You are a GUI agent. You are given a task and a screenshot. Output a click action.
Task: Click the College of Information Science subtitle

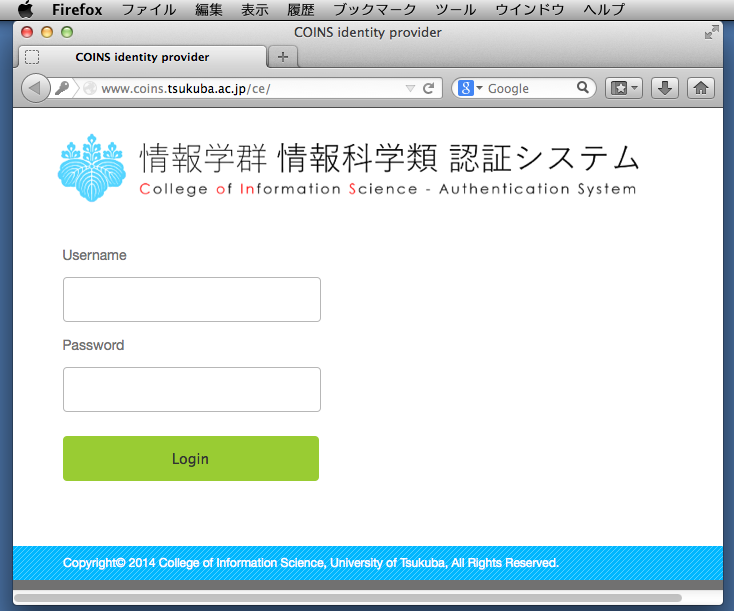point(388,189)
